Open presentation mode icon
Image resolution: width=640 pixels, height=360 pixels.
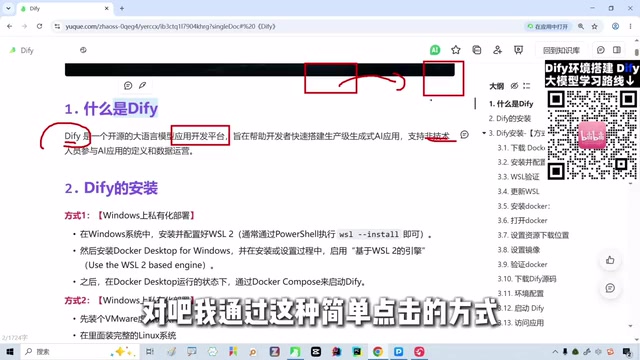[518, 50]
